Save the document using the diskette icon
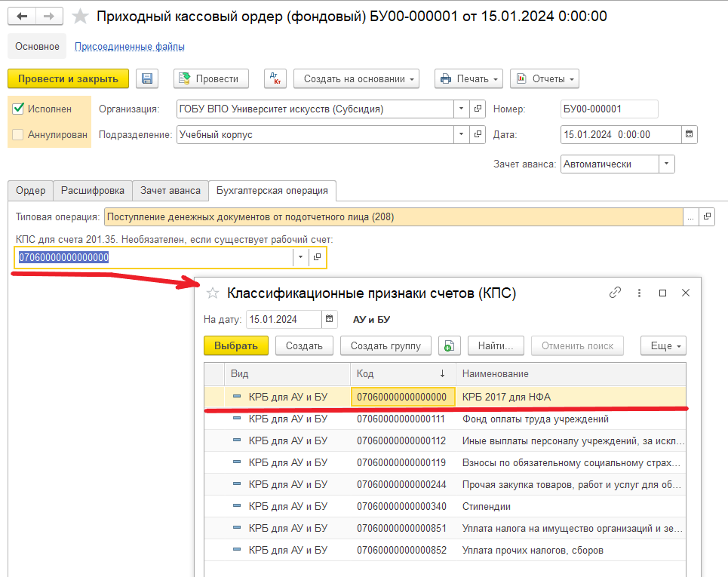Image resolution: width=728 pixels, height=577 pixels. click(x=147, y=79)
